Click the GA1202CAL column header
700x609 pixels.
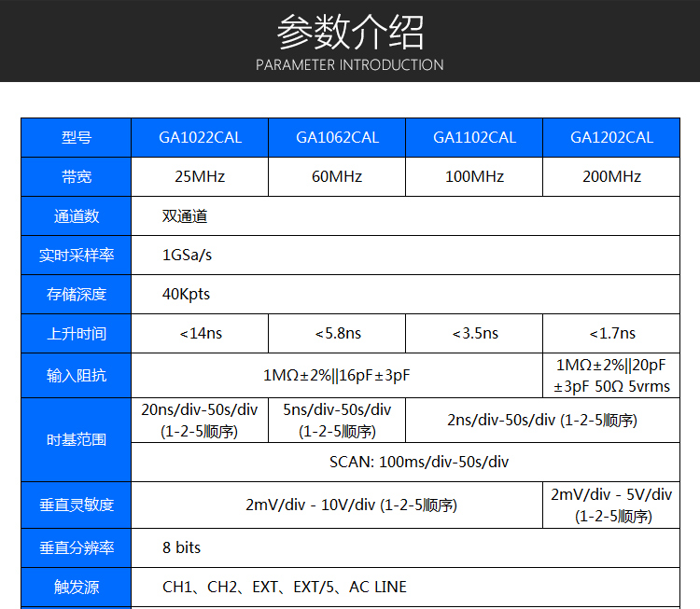(611, 137)
